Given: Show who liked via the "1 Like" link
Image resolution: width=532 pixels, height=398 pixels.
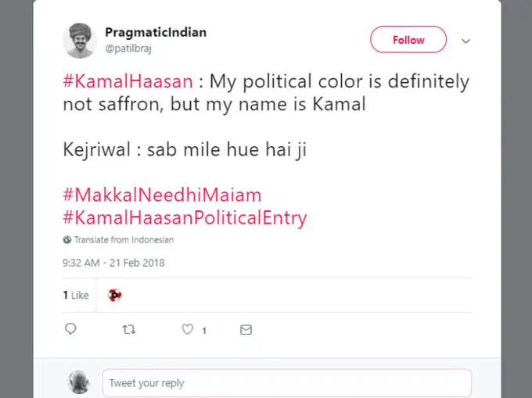Looking at the screenshot, I should [x=76, y=296].
